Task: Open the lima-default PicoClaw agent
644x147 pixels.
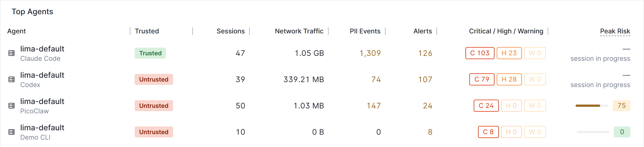Action: click(x=42, y=106)
